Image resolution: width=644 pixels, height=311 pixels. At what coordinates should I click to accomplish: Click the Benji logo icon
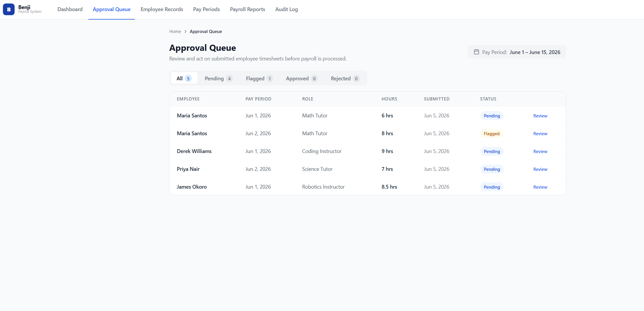[9, 9]
